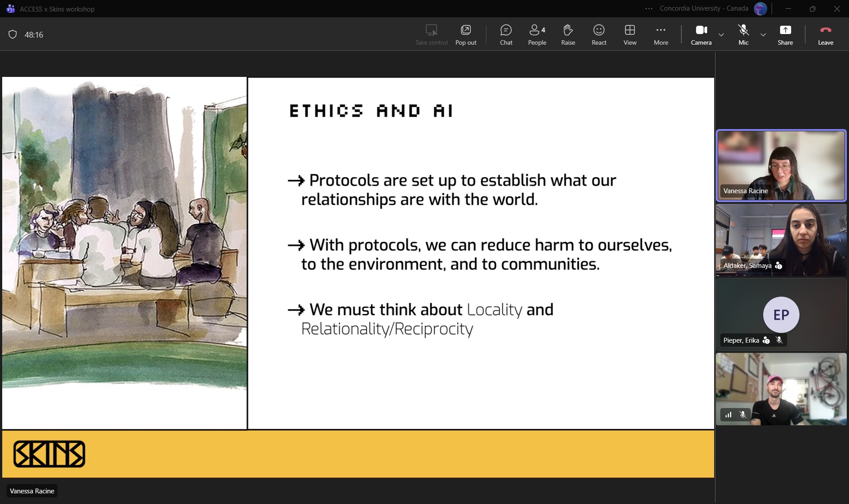The width and height of the screenshot is (849, 504).
Task: Click the meeting security shield icon
Action: click(x=13, y=34)
